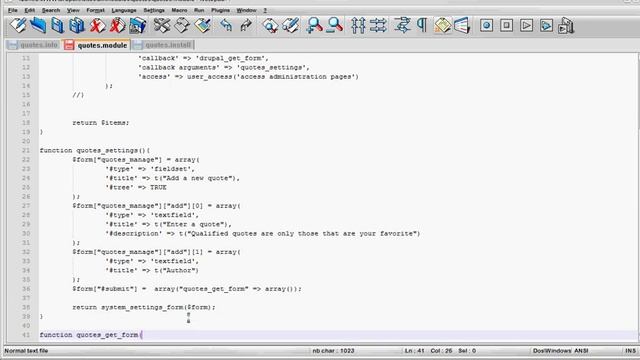Image resolution: width=640 pixels, height=360 pixels.
Task: Open the Edit menu
Action: click(29, 10)
